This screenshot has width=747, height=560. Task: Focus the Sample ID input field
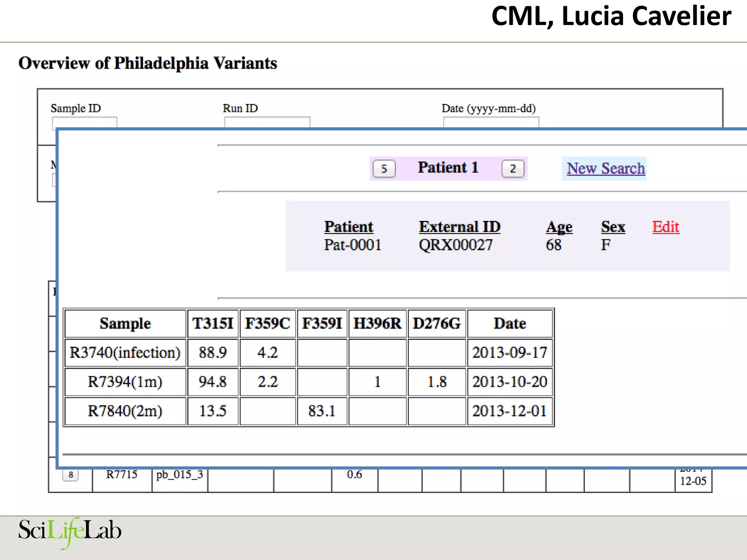[x=85, y=122]
